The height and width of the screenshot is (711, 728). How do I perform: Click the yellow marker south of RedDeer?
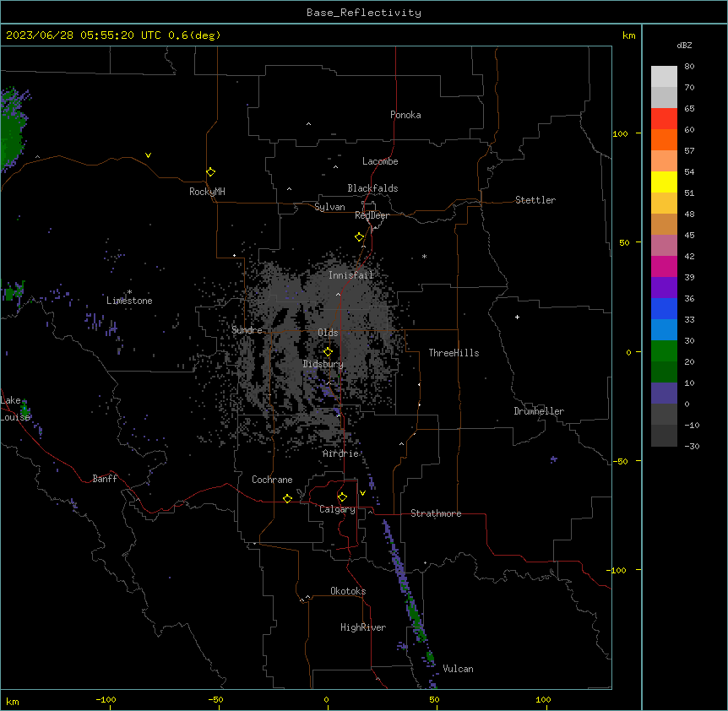[360, 237]
